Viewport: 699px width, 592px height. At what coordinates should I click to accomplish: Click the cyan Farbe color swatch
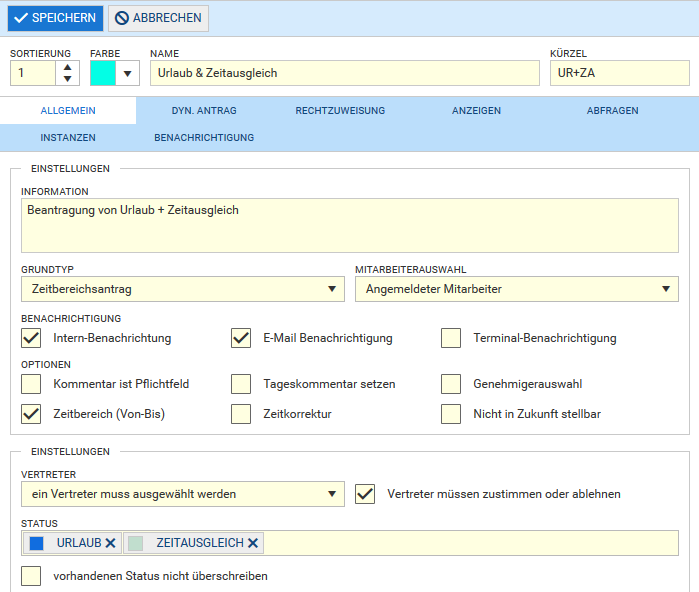pyautogui.click(x=103, y=73)
